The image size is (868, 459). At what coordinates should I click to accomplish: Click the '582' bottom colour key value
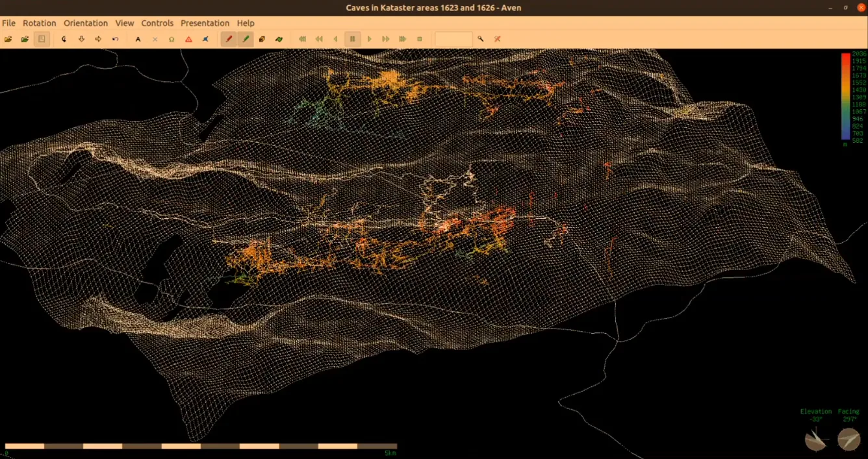pos(858,140)
